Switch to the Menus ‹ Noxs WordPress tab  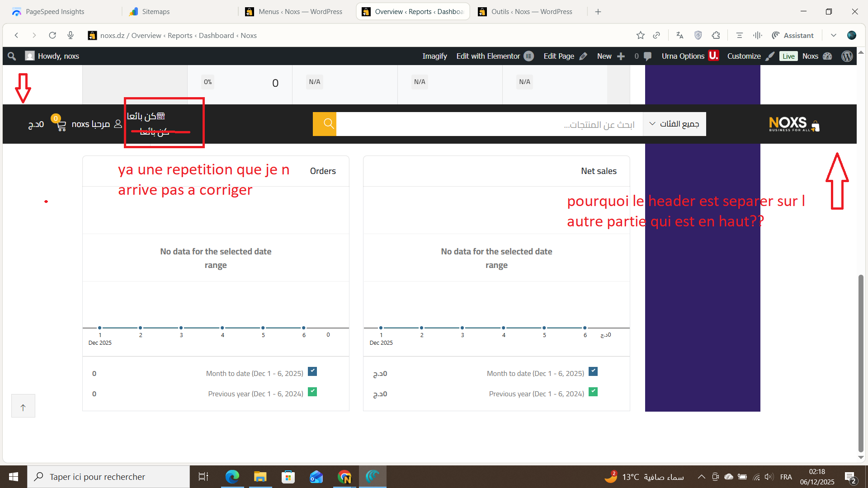[x=298, y=12]
